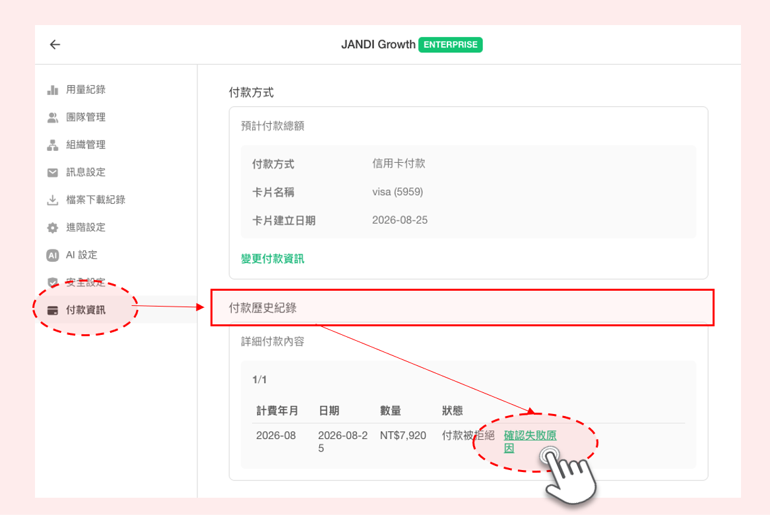Image resolution: width=770 pixels, height=532 pixels.
Task: Click the ENTERPRISE plan badge
Action: [x=450, y=45]
